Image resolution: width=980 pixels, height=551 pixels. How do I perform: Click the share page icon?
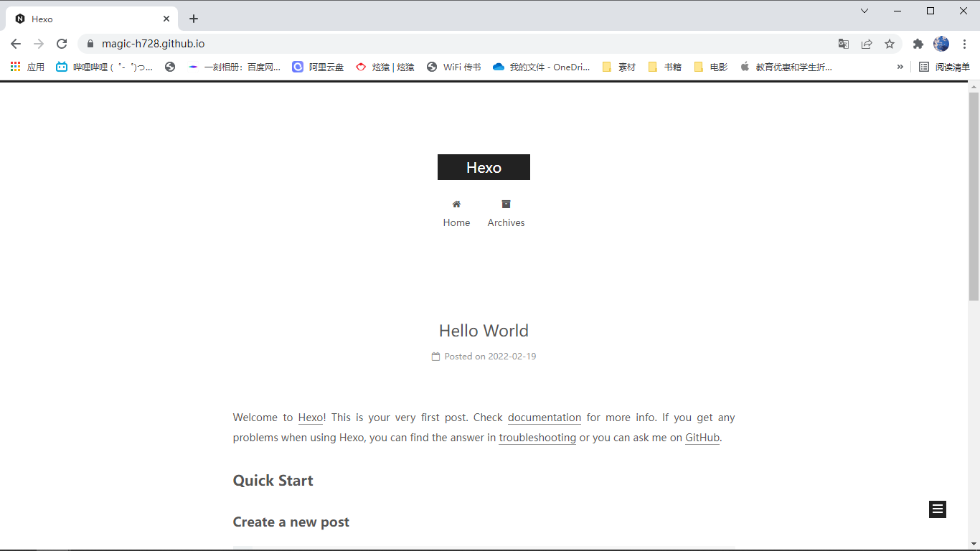point(867,44)
